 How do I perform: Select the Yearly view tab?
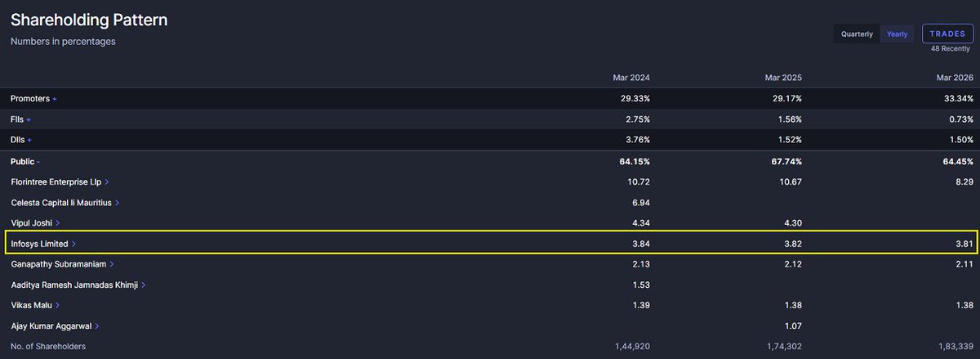tap(897, 34)
